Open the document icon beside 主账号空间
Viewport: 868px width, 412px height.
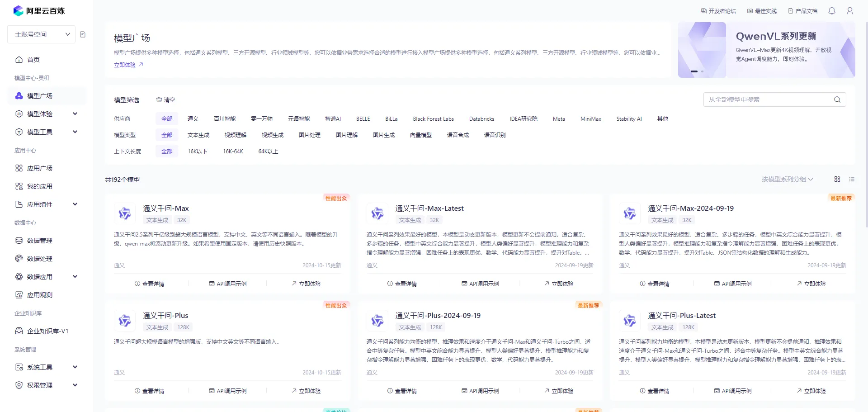[83, 34]
